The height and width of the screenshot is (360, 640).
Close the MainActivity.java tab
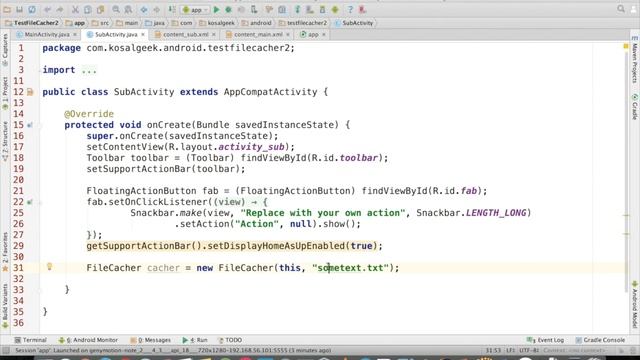point(75,35)
